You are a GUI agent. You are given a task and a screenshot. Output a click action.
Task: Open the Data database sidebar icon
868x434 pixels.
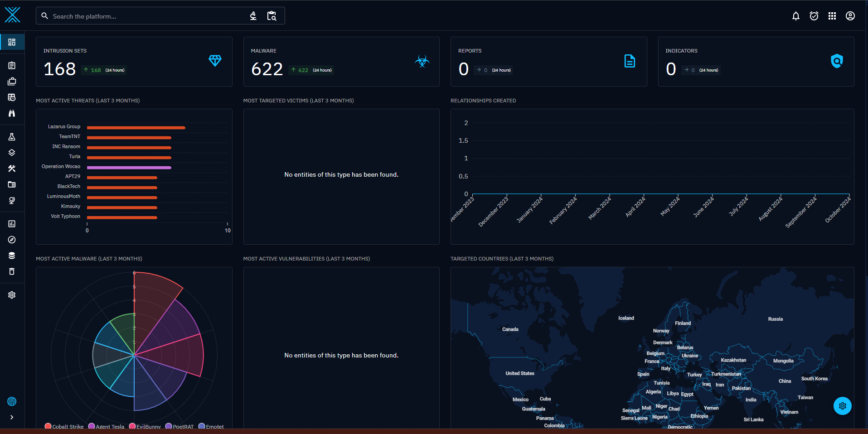click(12, 256)
